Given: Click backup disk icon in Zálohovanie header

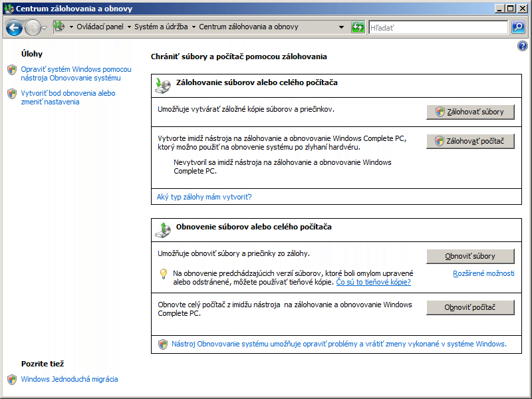Looking at the screenshot, I should pos(163,85).
